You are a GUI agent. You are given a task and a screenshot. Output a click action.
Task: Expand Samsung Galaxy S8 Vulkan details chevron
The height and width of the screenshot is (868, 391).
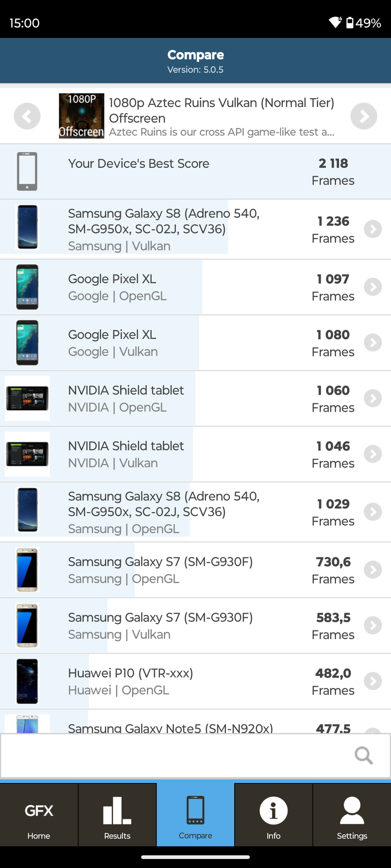(373, 229)
